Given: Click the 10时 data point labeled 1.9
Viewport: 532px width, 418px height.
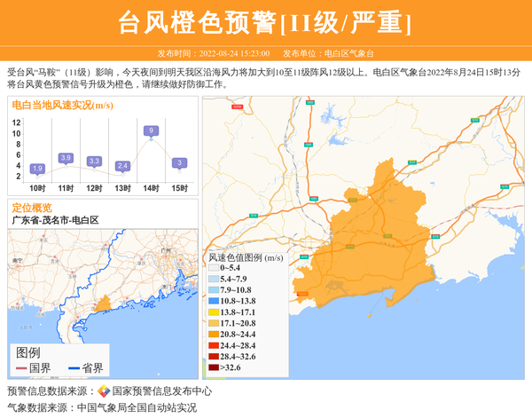Looking at the screenshot, I should [x=37, y=169].
